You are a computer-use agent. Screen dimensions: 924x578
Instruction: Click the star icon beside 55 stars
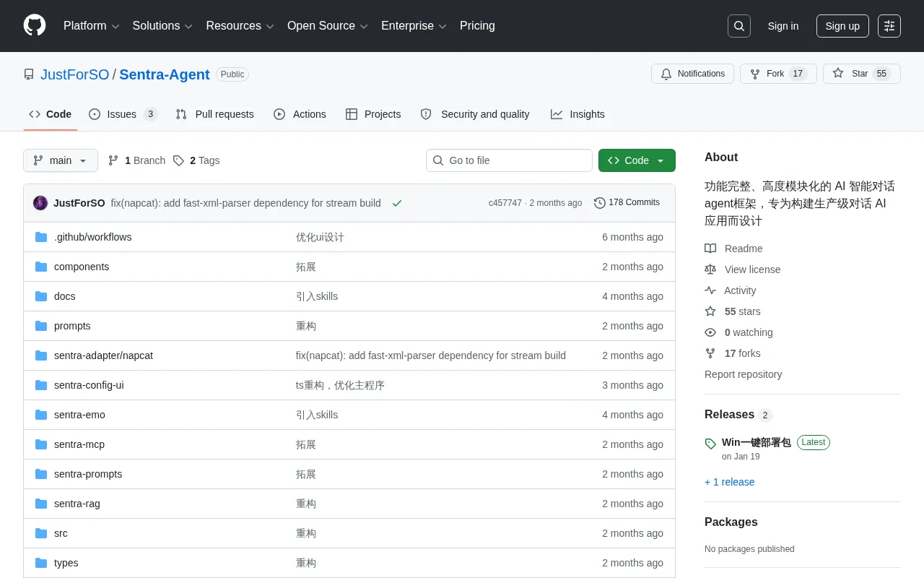point(710,311)
